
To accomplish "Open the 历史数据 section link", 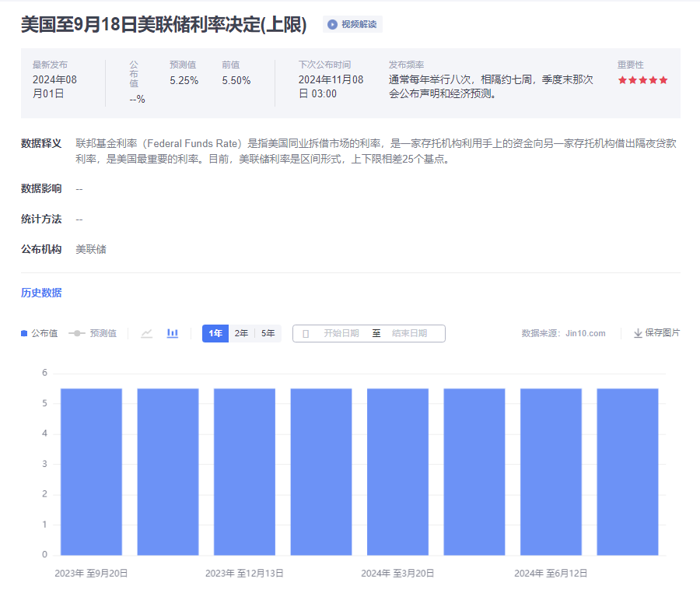I will coord(41,293).
